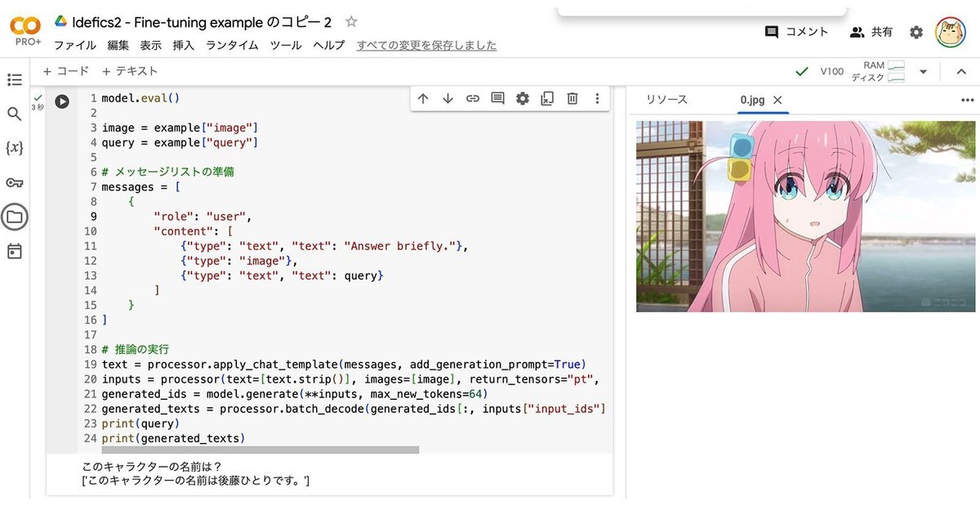Click the output line このキャラクターの名前は？

click(152, 467)
